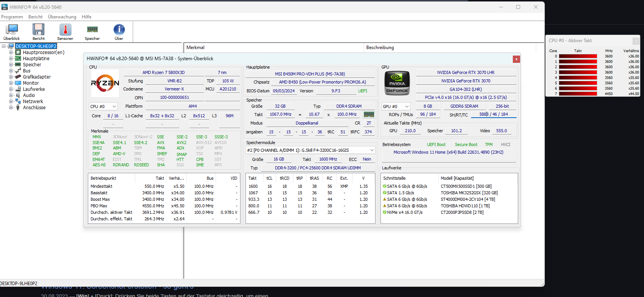The image size is (644, 297).
Task: Click the Hauptprozessor(en) tree icon
Action: click(18, 53)
